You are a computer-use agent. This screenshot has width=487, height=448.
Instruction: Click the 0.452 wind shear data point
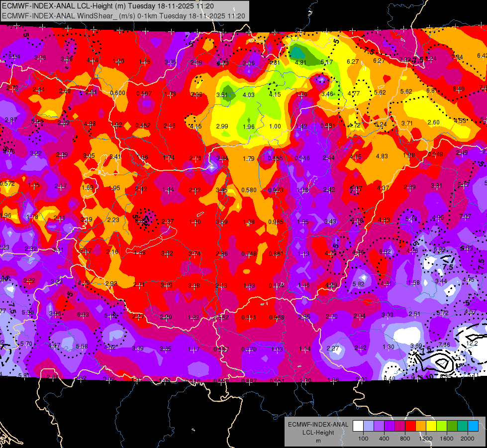(143, 125)
